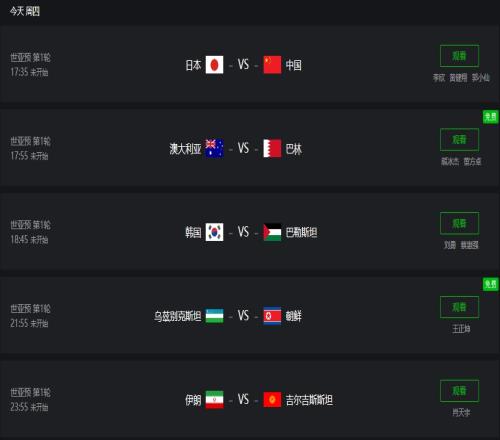Select the Uzbekistan flag icon
The width and height of the screenshot is (500, 440).
click(214, 316)
